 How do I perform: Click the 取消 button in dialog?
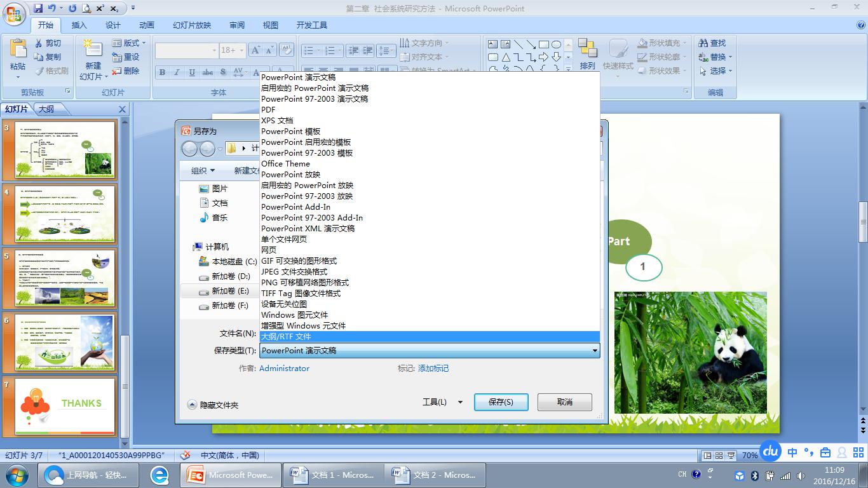click(564, 402)
